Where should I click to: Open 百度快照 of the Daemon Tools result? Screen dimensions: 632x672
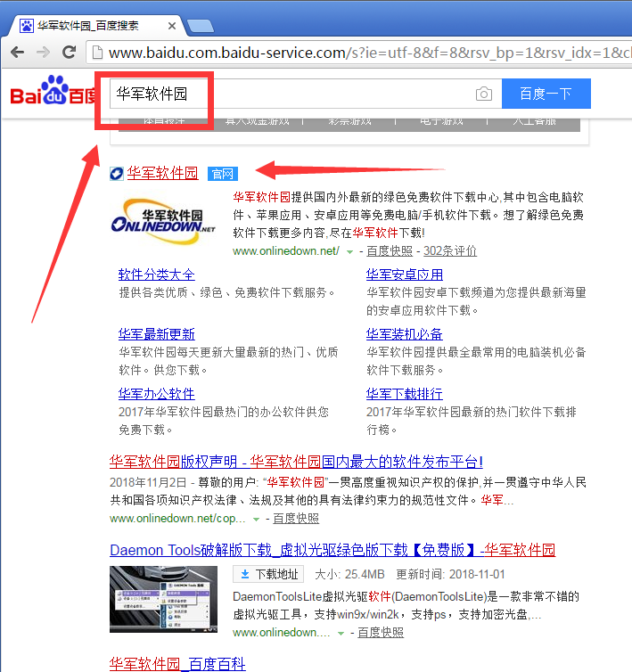[381, 633]
